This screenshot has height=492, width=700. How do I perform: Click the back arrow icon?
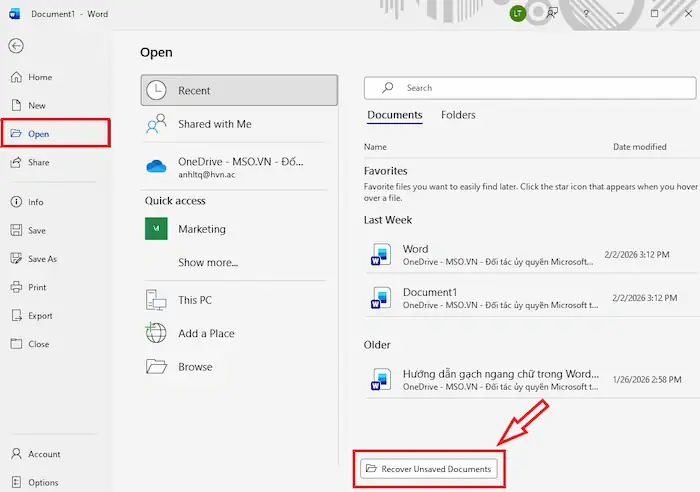(x=16, y=46)
